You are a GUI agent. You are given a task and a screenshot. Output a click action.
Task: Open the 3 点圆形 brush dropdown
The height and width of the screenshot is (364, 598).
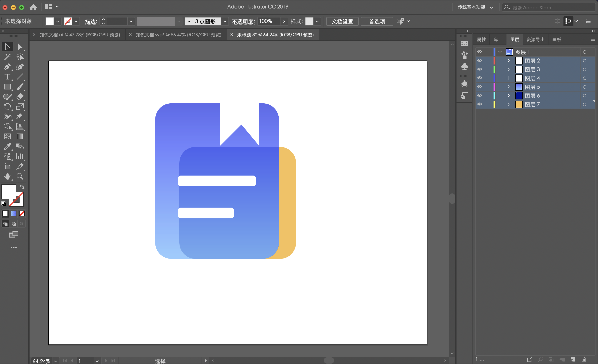225,21
